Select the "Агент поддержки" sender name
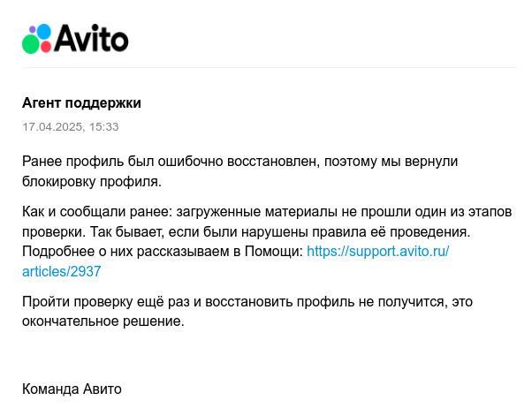 pyautogui.click(x=81, y=103)
